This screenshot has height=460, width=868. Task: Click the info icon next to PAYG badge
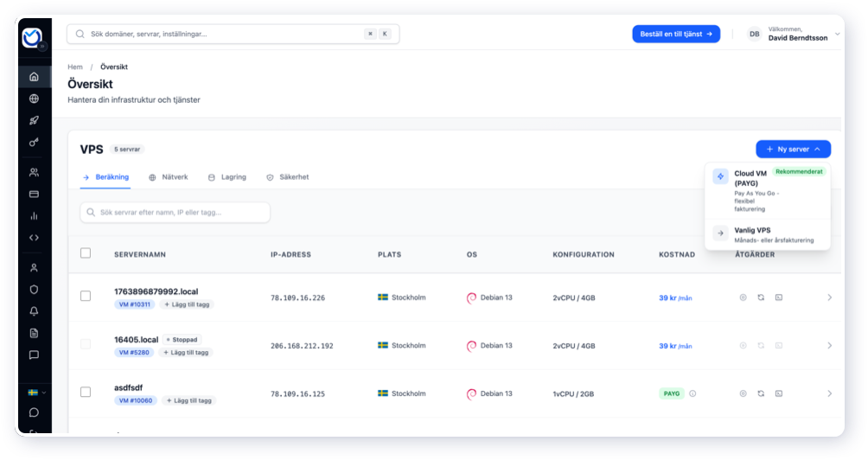click(692, 393)
